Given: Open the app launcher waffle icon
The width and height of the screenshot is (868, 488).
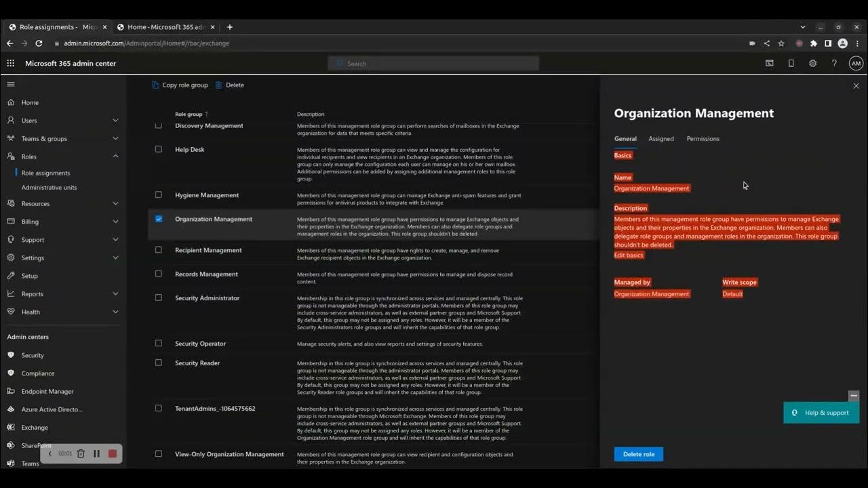Looking at the screenshot, I should coord(11,63).
